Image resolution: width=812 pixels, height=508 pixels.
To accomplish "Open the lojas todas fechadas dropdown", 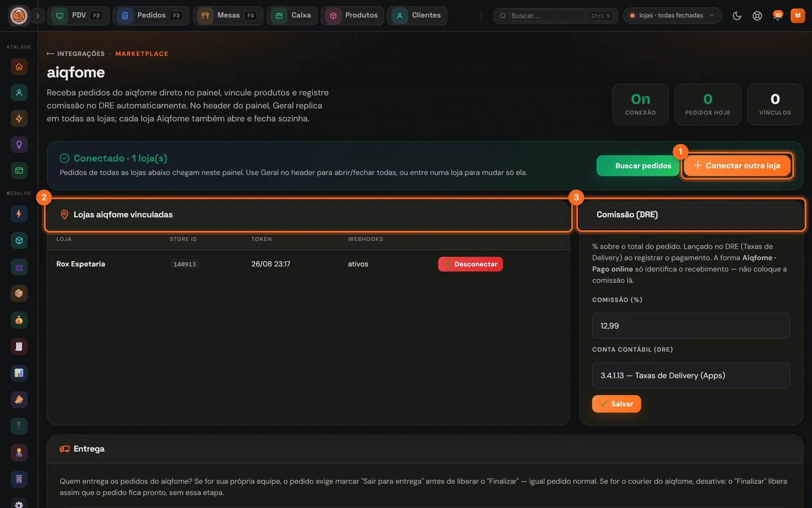I will click(x=672, y=16).
